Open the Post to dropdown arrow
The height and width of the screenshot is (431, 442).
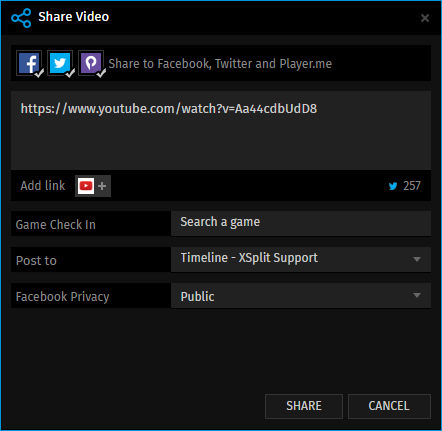click(x=417, y=259)
